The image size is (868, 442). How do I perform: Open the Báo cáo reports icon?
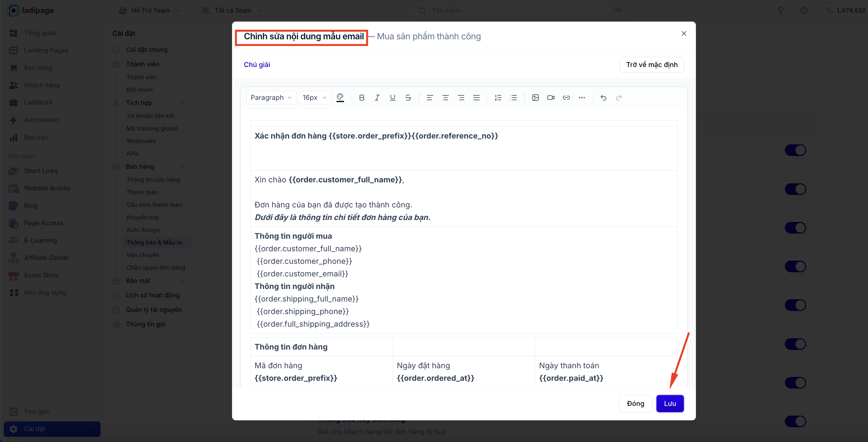click(14, 138)
